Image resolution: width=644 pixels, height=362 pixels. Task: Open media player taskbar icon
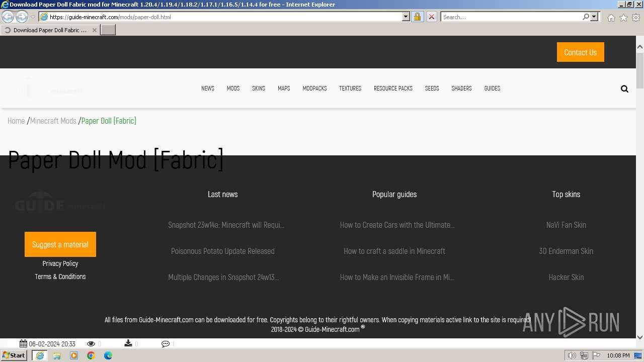click(x=74, y=355)
